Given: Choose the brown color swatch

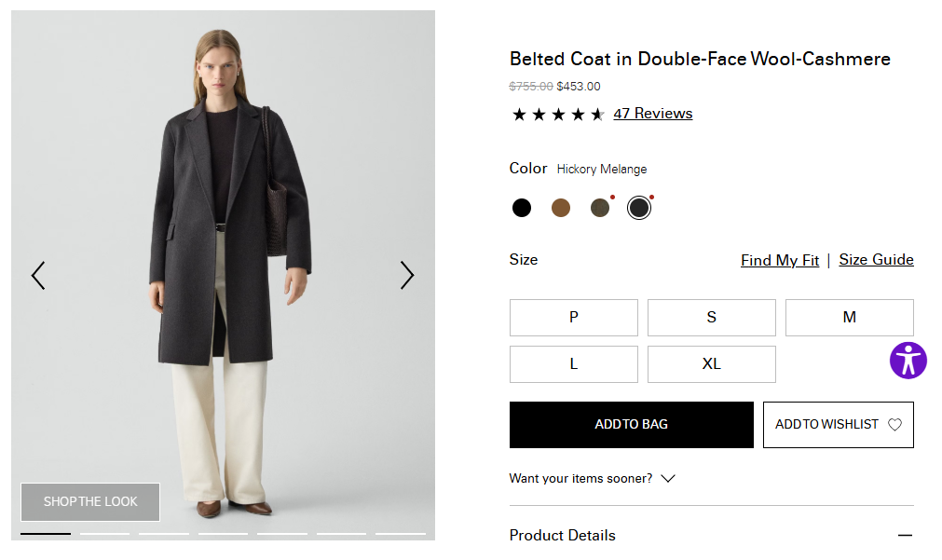Looking at the screenshot, I should (561, 208).
